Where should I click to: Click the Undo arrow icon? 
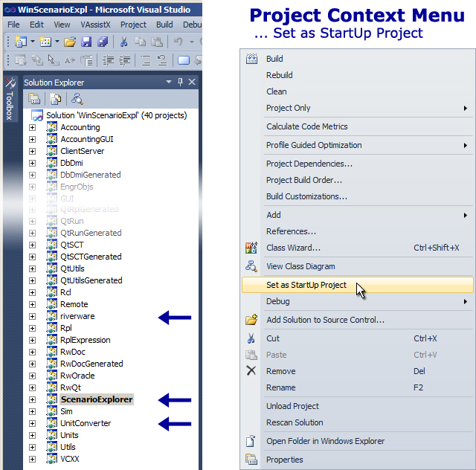tap(178, 42)
